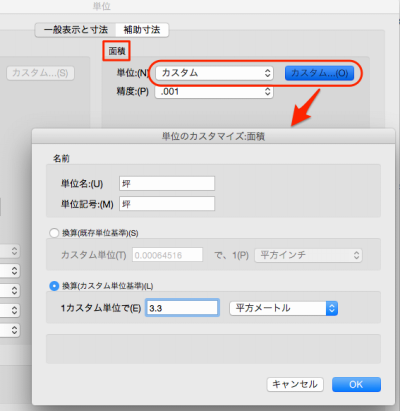The image size is (400, 411).
Task: Open the 平方メートル unit dropdown
Action: [284, 308]
